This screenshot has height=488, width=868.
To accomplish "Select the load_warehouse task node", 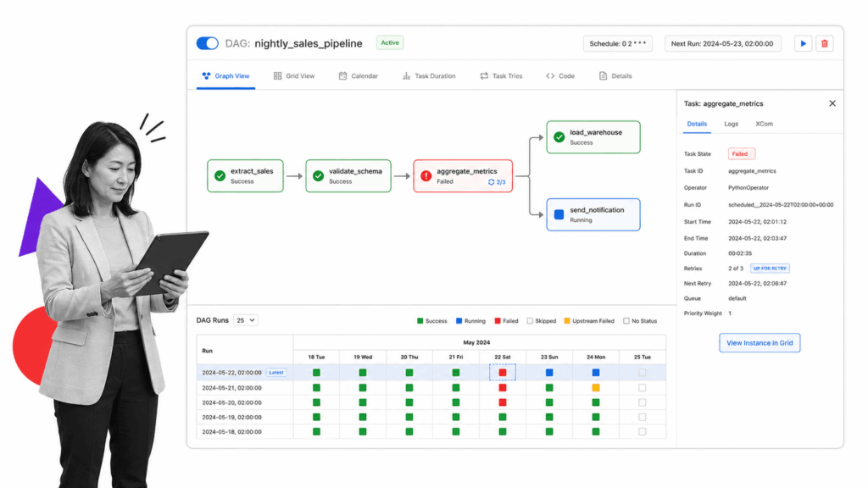I will [x=593, y=137].
